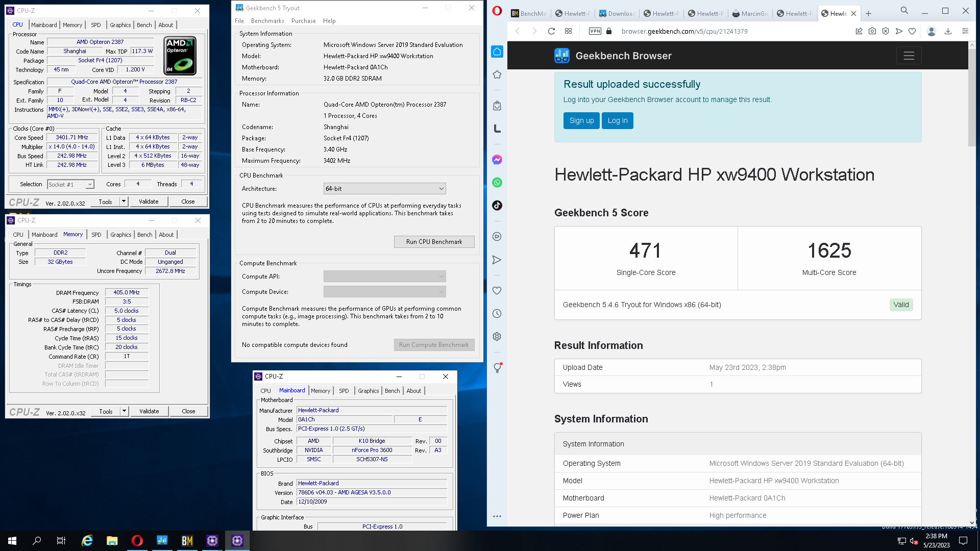Open Geekbench File menu
This screenshot has width=980, height=551.
click(x=239, y=21)
